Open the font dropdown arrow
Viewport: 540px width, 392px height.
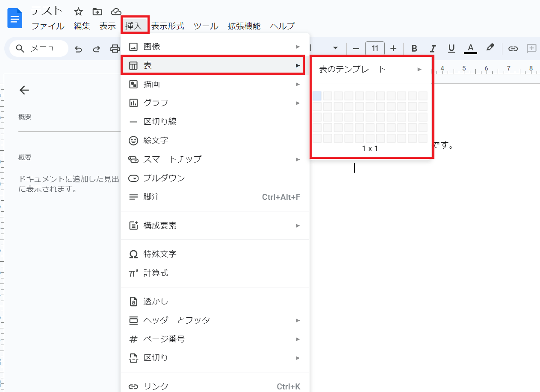click(335, 48)
